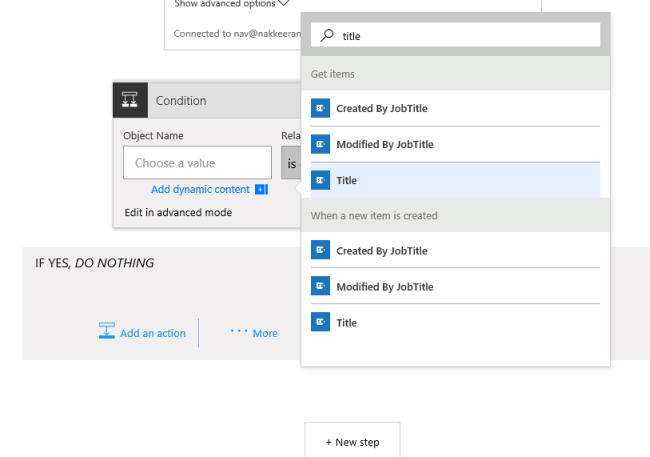Image resolution: width=650 pixels, height=457 pixels.
Task: Click icon next to first Created By JobTitle
Action: pyautogui.click(x=320, y=108)
